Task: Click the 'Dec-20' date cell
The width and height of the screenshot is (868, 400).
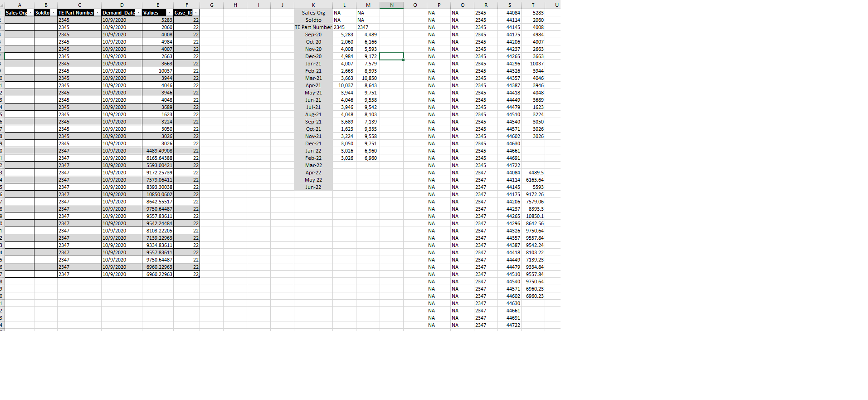Action: 313,56
